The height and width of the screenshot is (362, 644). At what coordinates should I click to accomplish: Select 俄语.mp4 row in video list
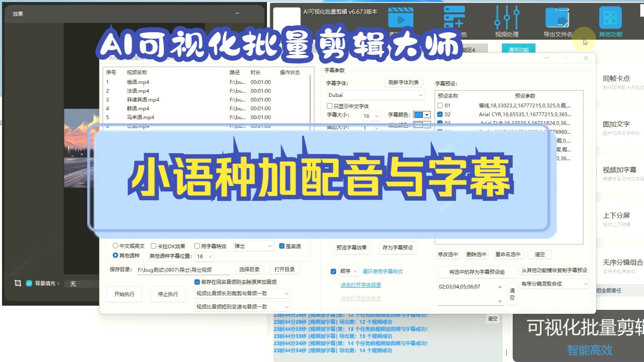point(206,82)
